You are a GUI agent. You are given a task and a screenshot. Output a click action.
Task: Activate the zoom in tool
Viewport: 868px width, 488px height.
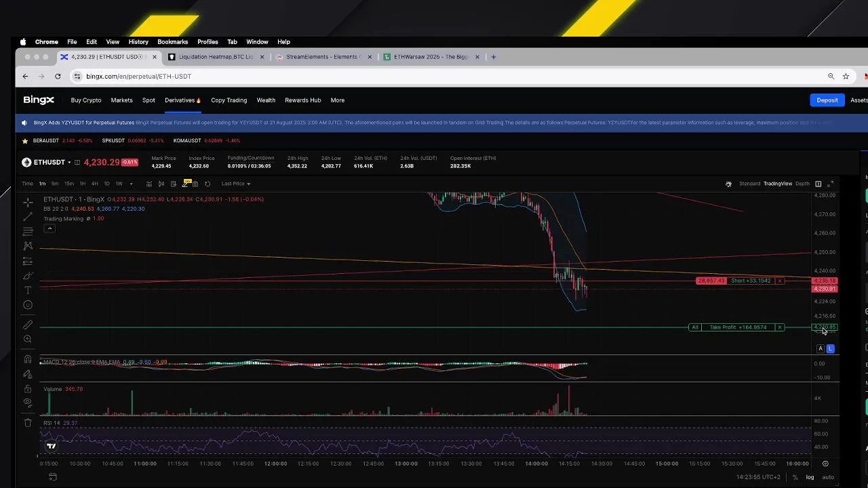[28, 339]
